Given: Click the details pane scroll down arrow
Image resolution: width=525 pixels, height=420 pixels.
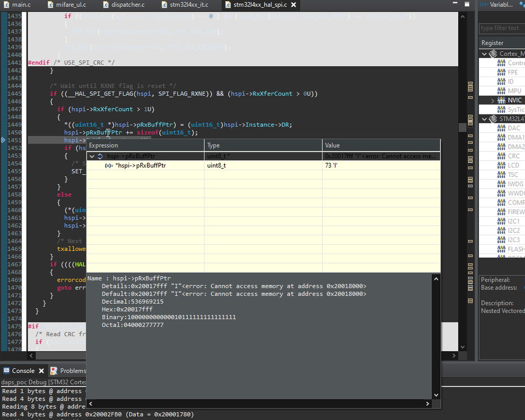Looking at the screenshot, I should click(x=436, y=395).
